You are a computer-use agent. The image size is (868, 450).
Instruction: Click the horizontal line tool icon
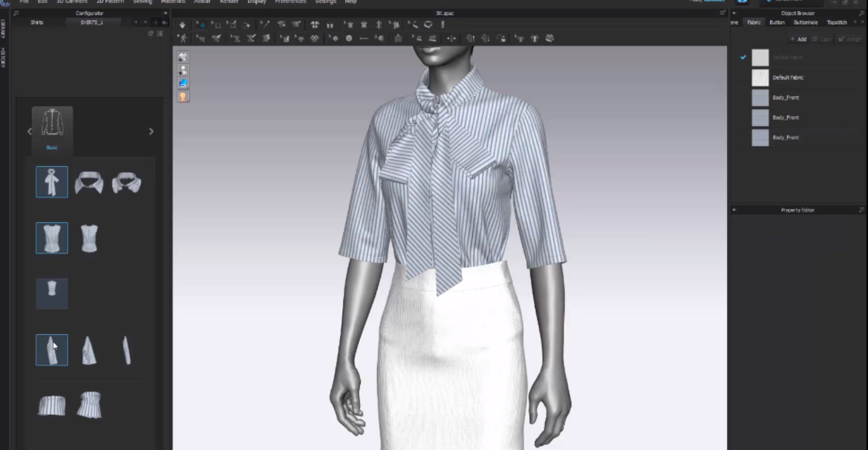point(363,39)
